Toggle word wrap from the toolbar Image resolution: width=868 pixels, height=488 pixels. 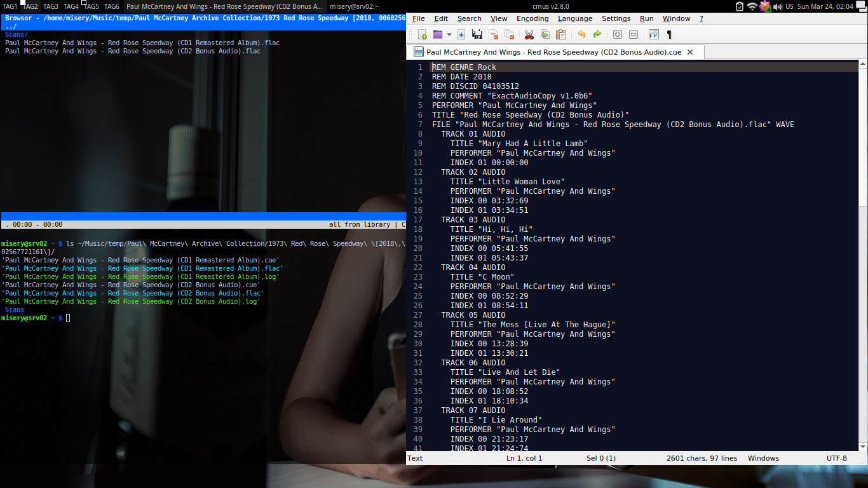pyautogui.click(x=654, y=34)
